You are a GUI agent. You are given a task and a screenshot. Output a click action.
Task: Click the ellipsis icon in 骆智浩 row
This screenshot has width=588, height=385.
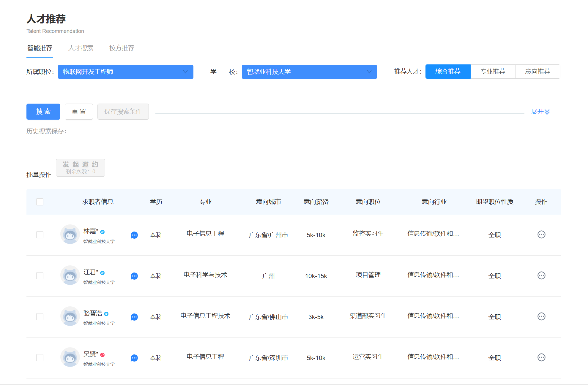[541, 316]
